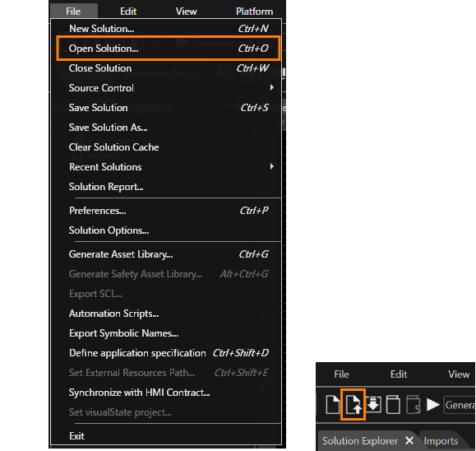Choose Open Solution... from File menu
476x451 pixels.
click(x=169, y=49)
